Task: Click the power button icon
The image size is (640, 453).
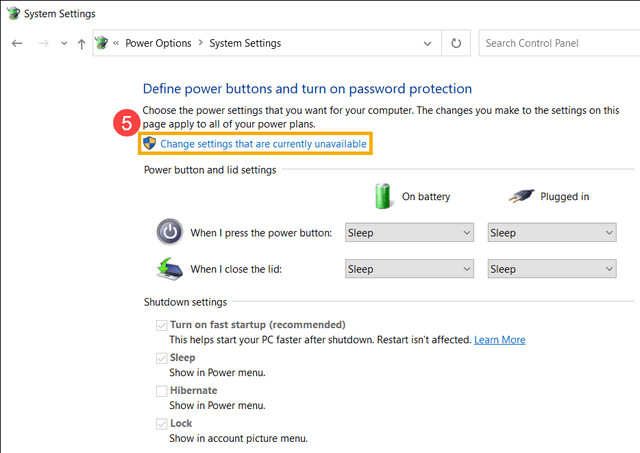Action: pos(170,232)
